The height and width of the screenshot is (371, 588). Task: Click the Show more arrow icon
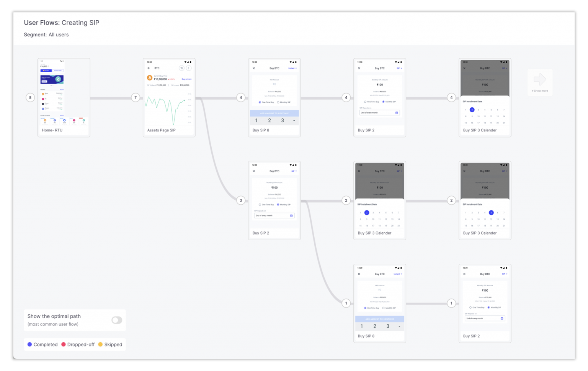(540, 80)
